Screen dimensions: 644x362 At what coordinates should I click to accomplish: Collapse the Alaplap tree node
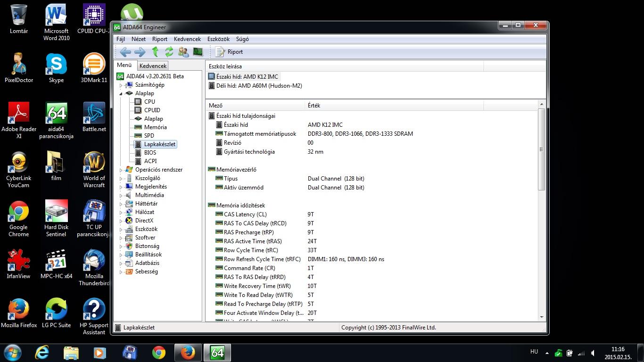coord(121,93)
